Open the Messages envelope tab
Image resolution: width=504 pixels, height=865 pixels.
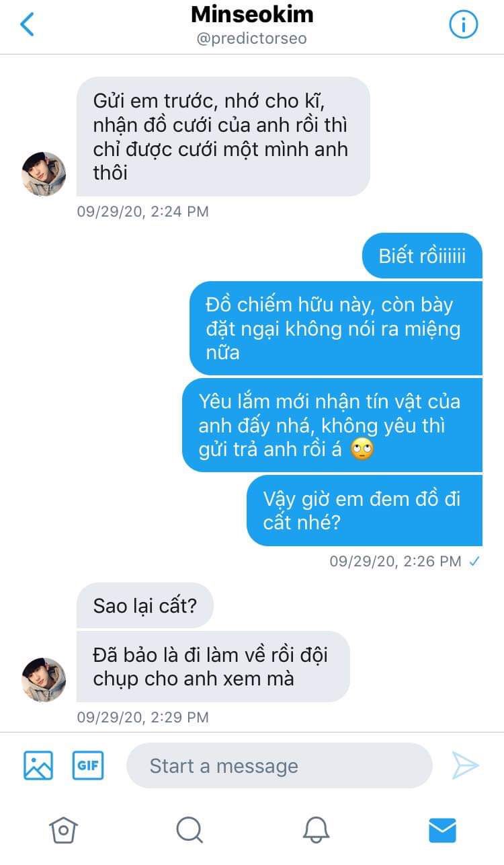tap(442, 831)
